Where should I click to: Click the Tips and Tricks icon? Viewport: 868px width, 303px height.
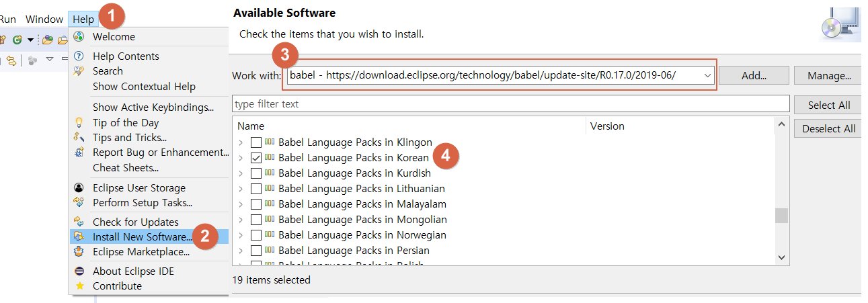79,138
